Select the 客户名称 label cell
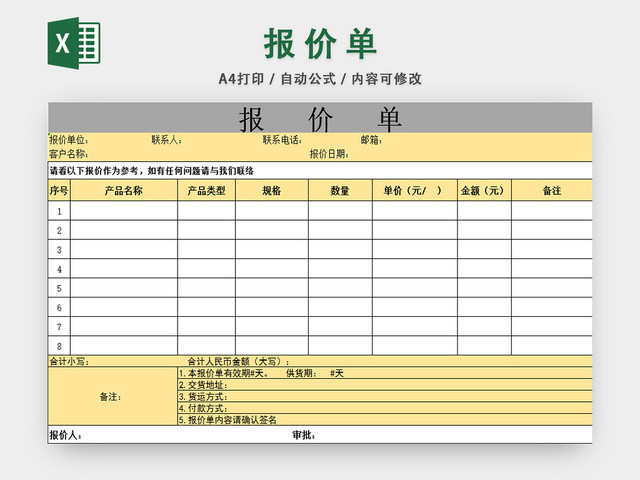Screen dimensions: 640x480 pyautogui.click(x=69, y=154)
